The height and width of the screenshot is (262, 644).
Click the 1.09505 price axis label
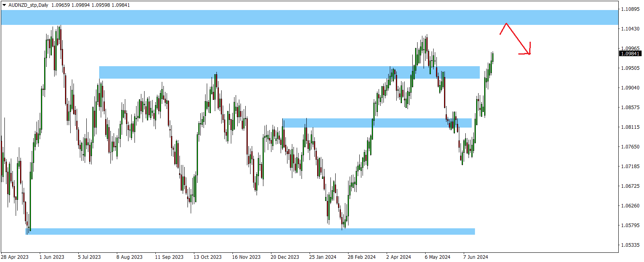click(x=630, y=68)
